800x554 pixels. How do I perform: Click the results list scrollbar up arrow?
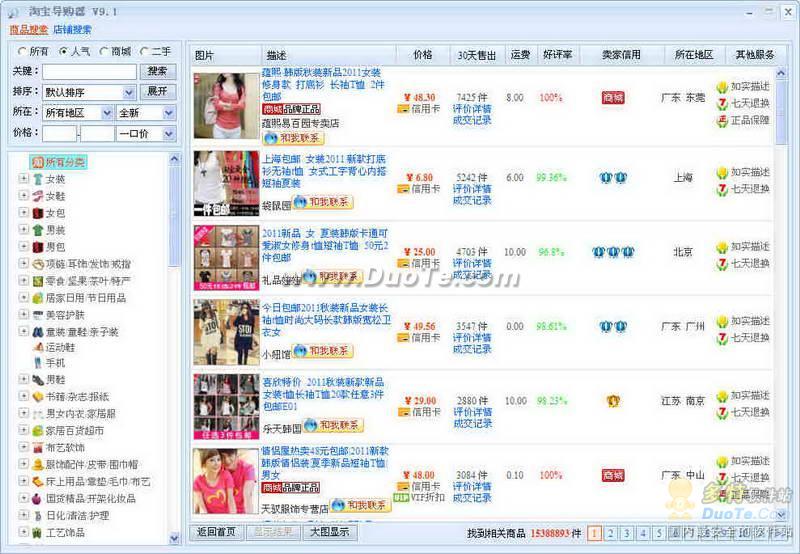(x=781, y=73)
